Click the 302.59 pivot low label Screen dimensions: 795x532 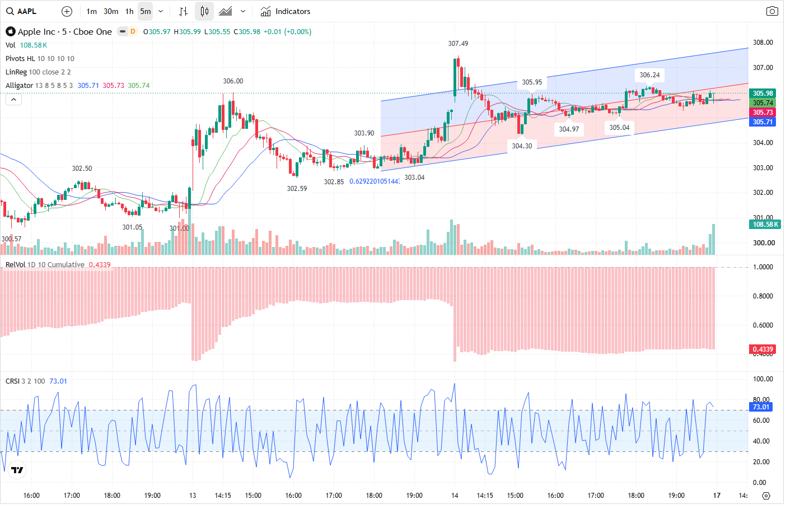pos(297,188)
